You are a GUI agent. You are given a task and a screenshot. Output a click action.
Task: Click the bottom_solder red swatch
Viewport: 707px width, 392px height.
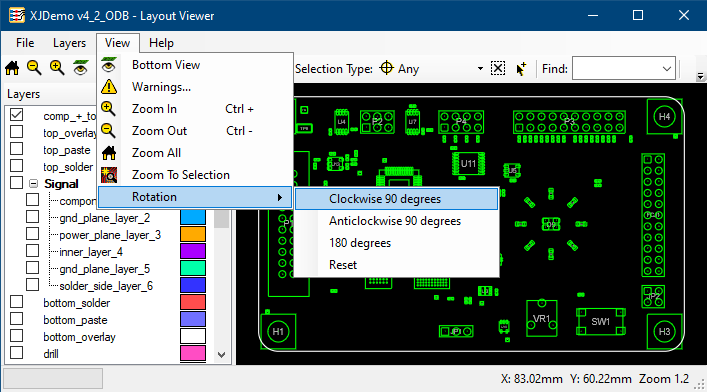193,302
